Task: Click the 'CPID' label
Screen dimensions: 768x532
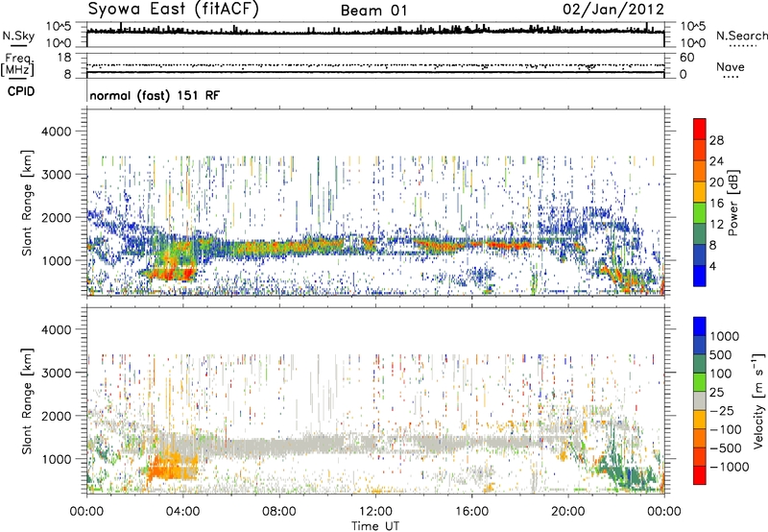Action: click(21, 91)
